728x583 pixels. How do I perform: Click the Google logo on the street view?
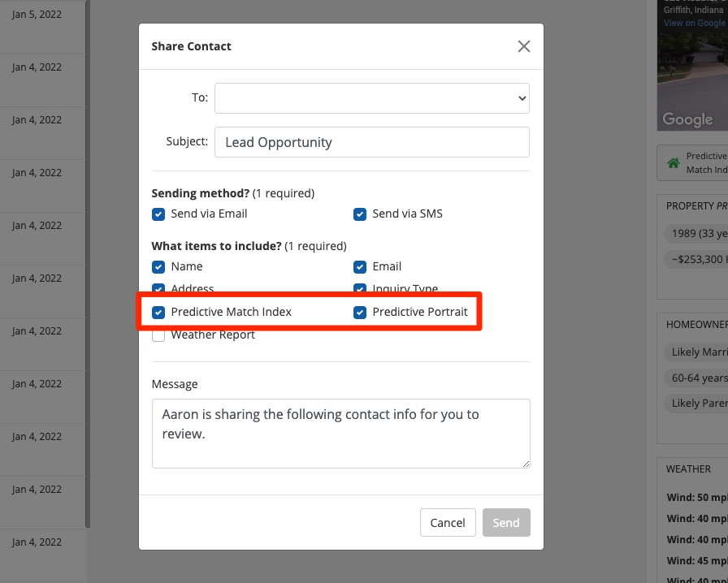point(687,119)
